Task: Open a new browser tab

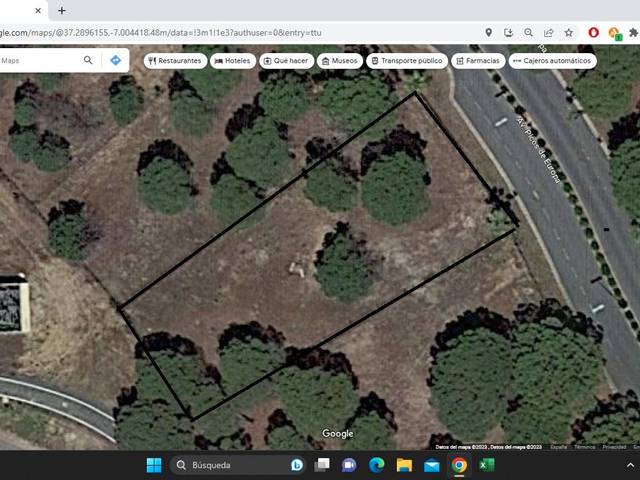Action: point(62,11)
